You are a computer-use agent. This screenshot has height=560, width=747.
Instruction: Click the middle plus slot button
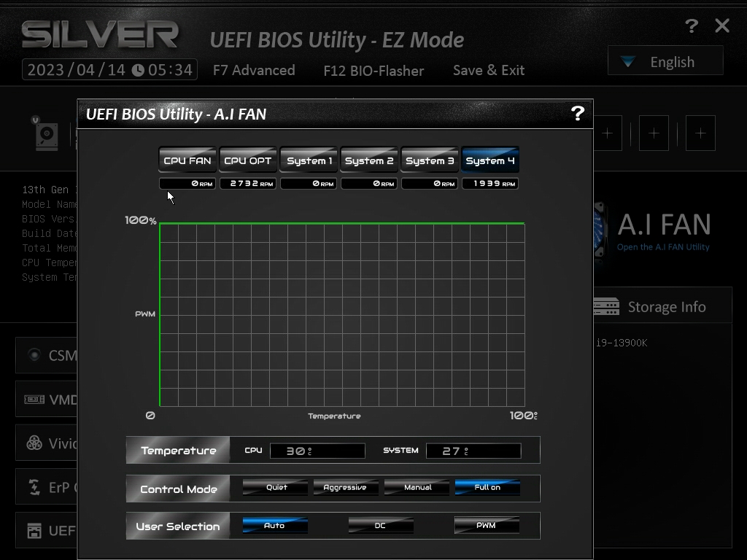click(x=654, y=133)
